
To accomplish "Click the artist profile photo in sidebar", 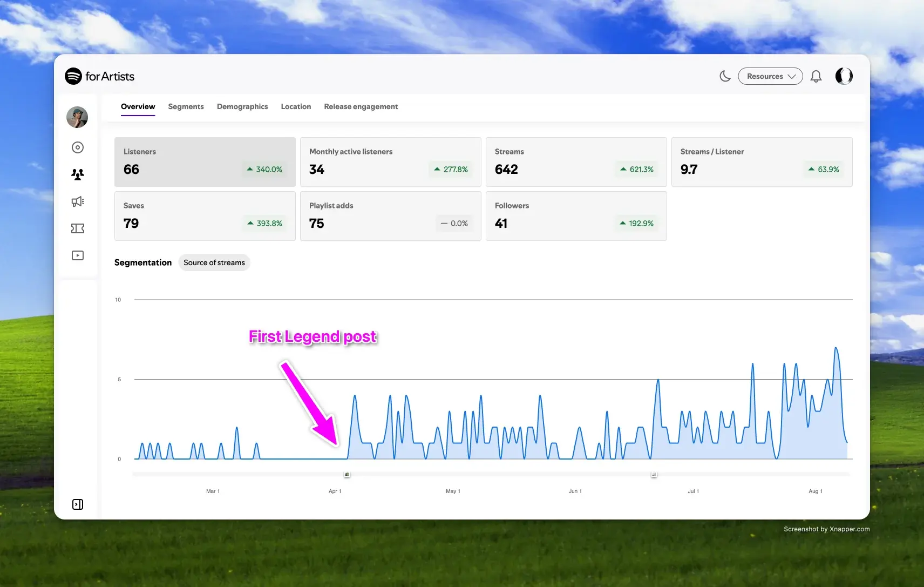I will point(77,117).
